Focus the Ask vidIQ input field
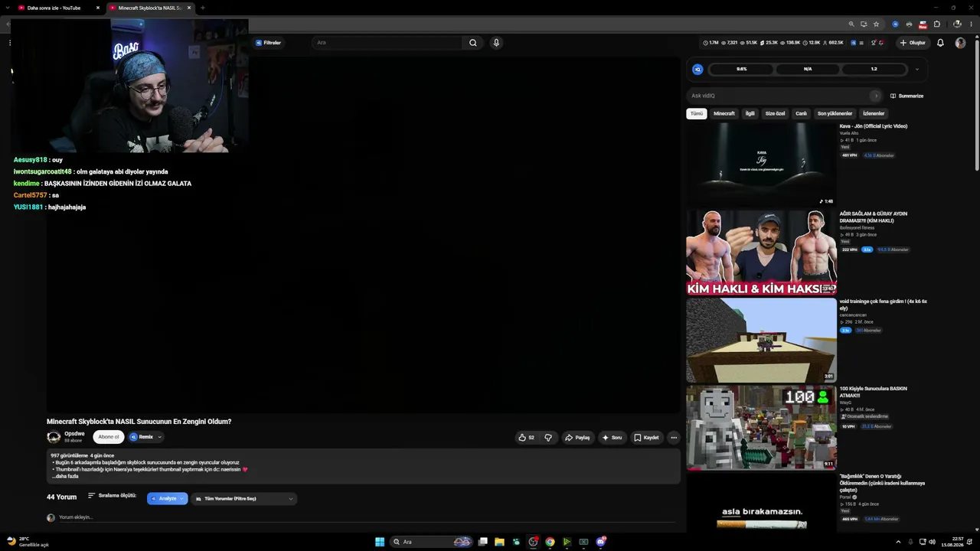This screenshot has height=551, width=980. [779, 96]
